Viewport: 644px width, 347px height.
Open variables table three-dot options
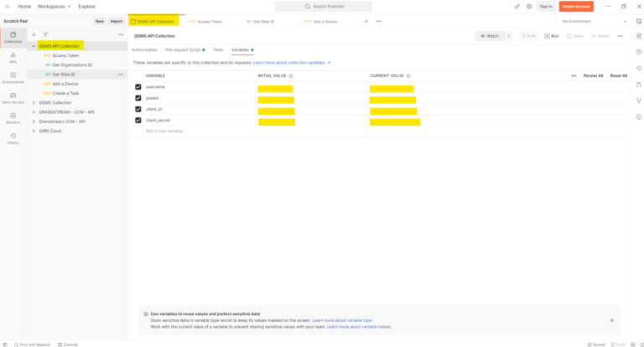[x=574, y=75]
